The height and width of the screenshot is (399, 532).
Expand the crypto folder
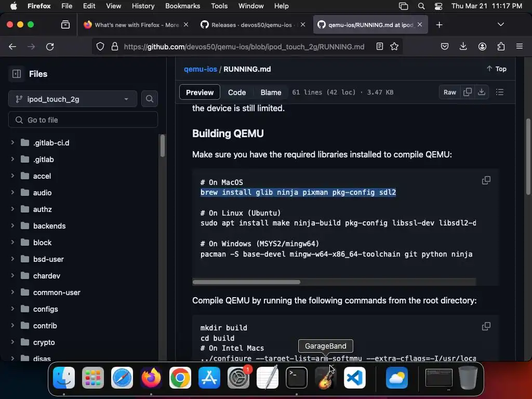point(12,342)
